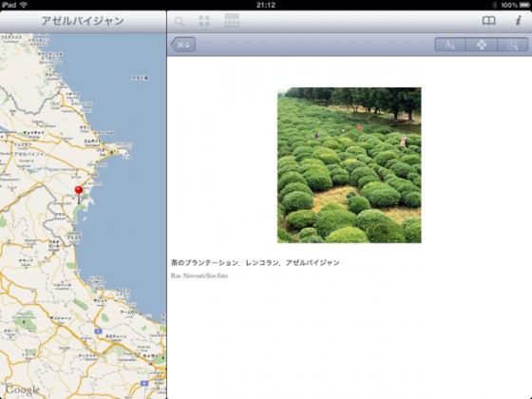The height and width of the screenshot is (399, 532).
Task: Adjust text size with the AA button
Action: click(x=450, y=45)
